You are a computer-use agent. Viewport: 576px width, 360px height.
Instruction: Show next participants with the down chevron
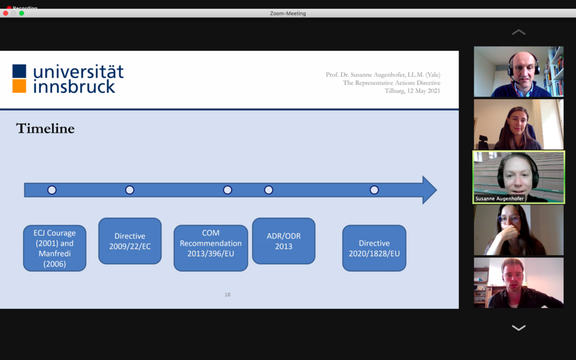point(518,327)
